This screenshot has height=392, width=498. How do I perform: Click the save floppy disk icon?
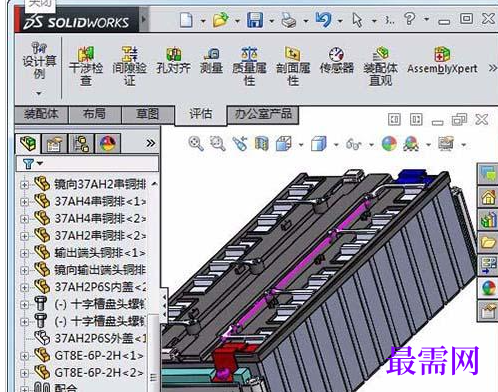point(255,20)
